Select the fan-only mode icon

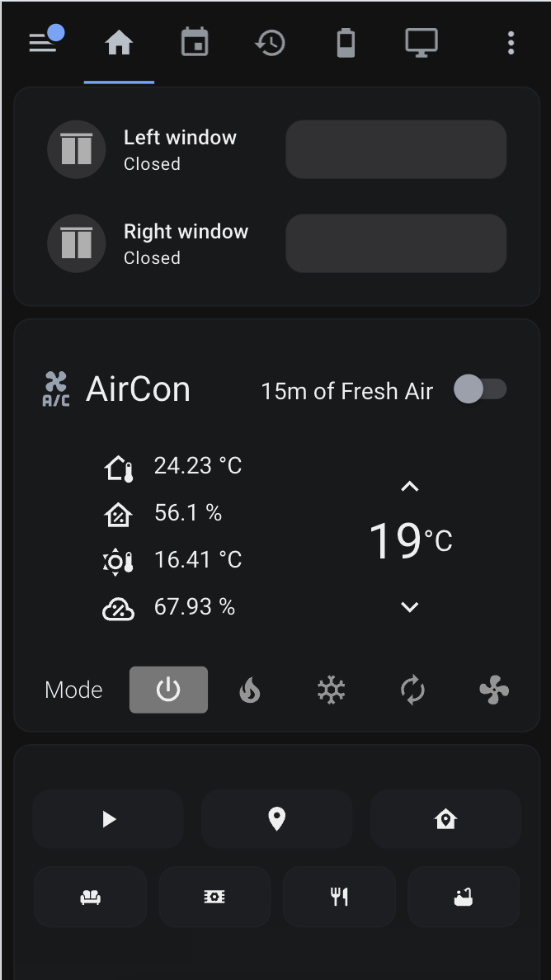tap(494, 690)
